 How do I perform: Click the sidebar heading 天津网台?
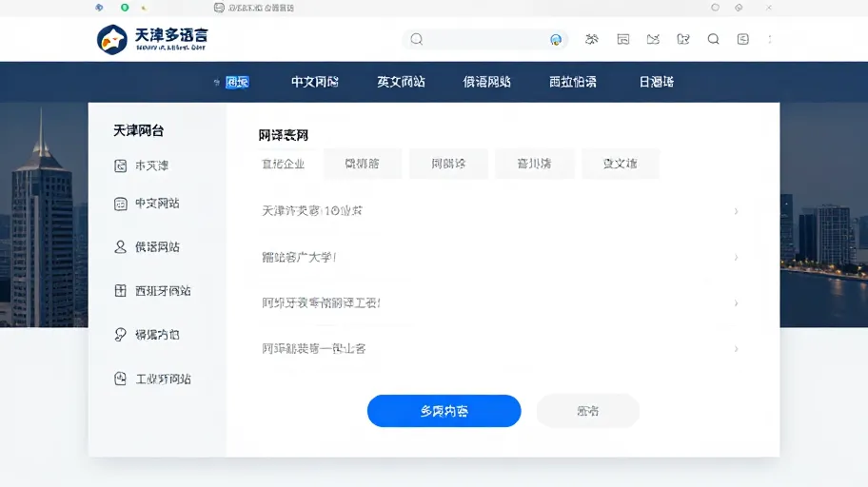[x=138, y=130]
